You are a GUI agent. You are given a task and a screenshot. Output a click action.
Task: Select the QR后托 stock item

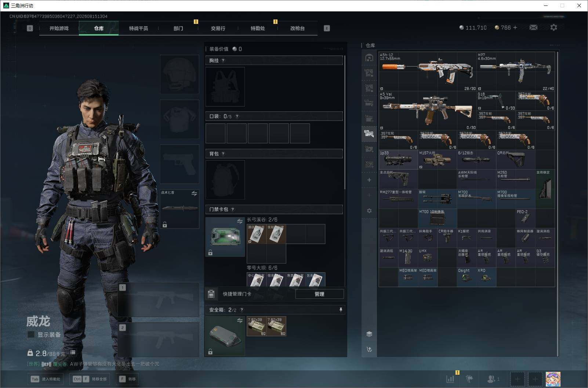[516, 159]
